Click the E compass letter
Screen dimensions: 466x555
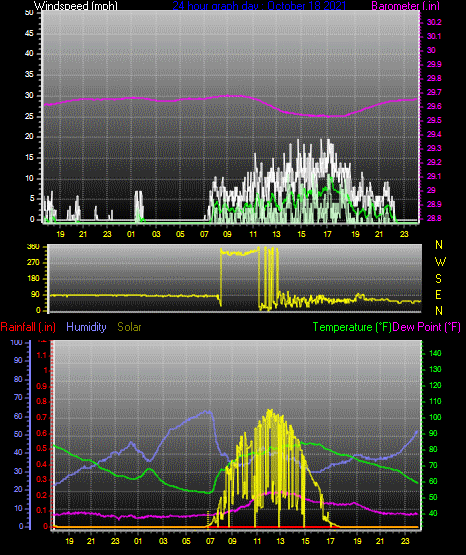[x=438, y=295]
